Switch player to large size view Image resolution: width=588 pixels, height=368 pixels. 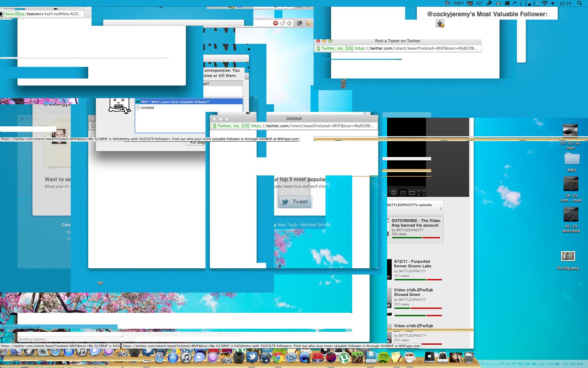pyautogui.click(x=412, y=193)
